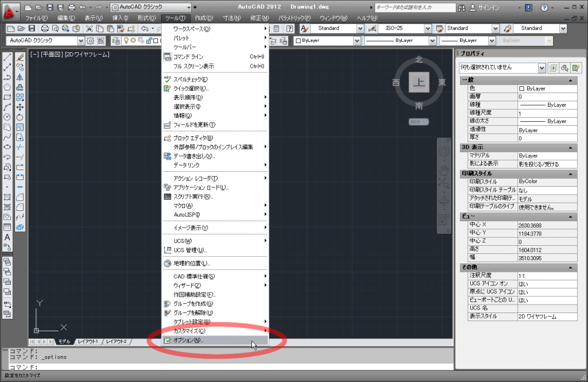
Task: Select the Move modify tool
Action: tap(20, 107)
